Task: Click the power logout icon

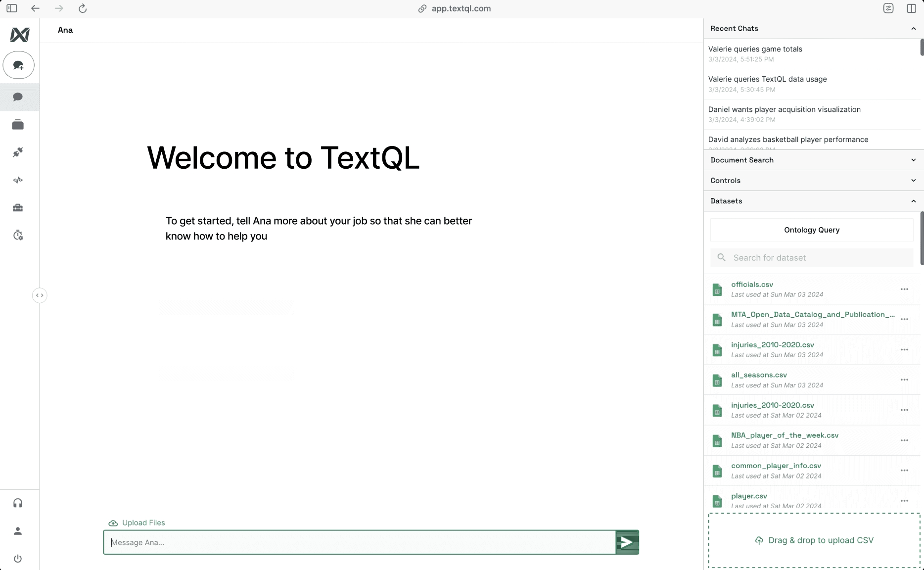Action: [18, 559]
